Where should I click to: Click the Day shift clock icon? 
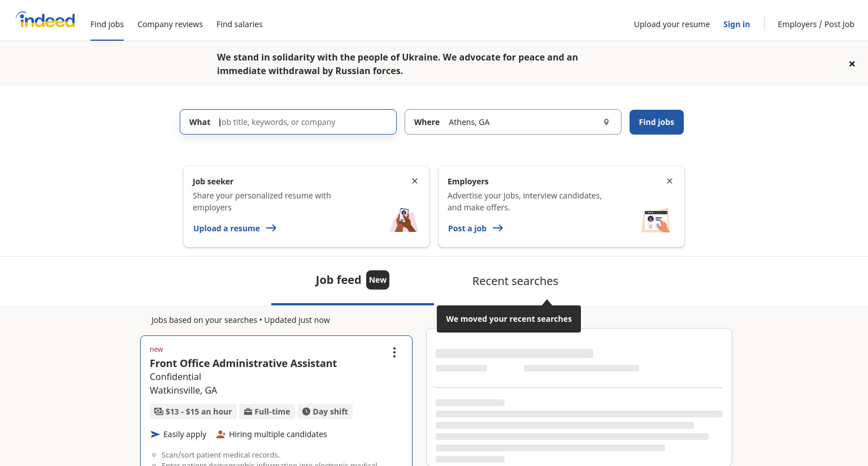306,412
